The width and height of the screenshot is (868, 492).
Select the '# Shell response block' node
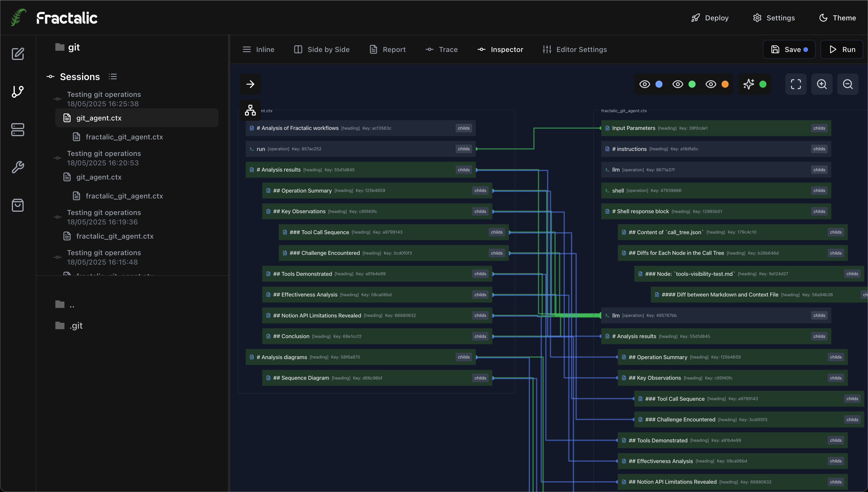pyautogui.click(x=716, y=211)
